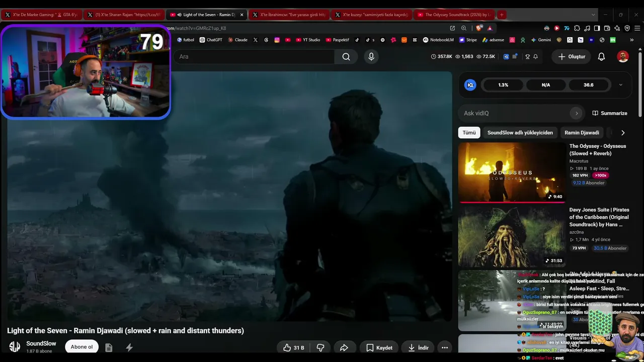The width and height of the screenshot is (644, 362).
Task: Open YouTube notifications bell
Action: pyautogui.click(x=601, y=57)
